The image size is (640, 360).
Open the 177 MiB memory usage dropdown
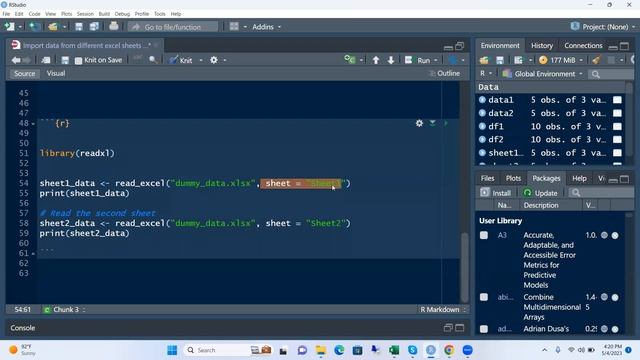pos(560,60)
